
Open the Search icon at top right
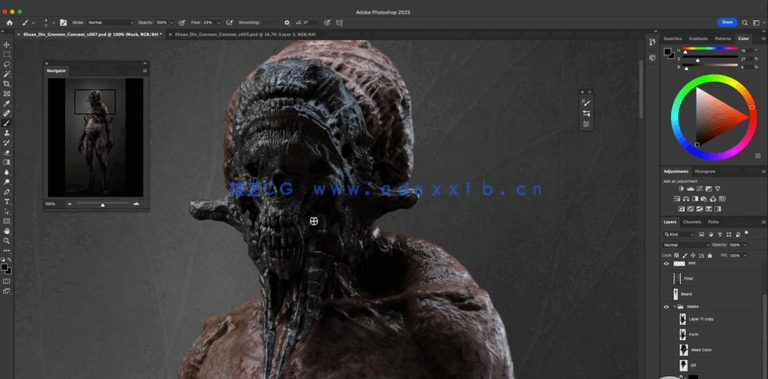pos(744,23)
